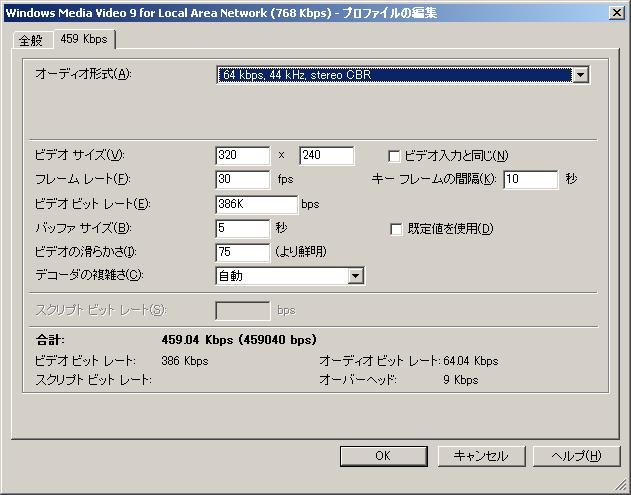Click the dialog resize grip in the corner
Screen dimensions: 631x495
(621, 487)
